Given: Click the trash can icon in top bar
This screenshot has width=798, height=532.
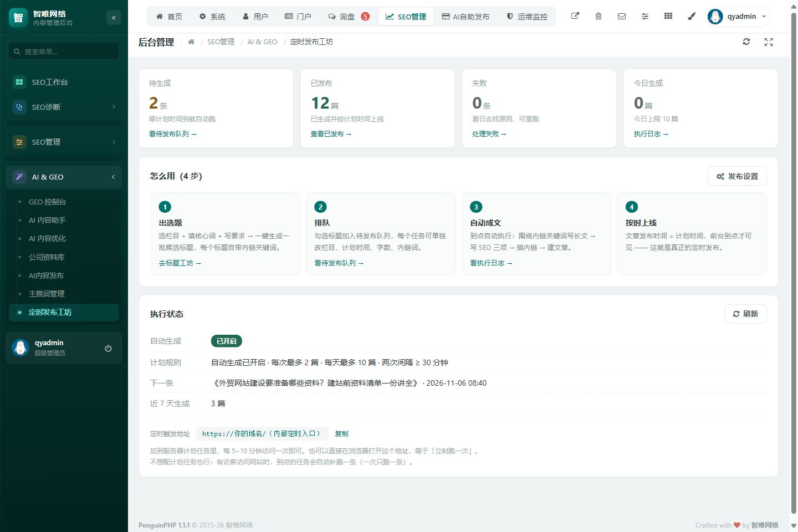Looking at the screenshot, I should 598,16.
